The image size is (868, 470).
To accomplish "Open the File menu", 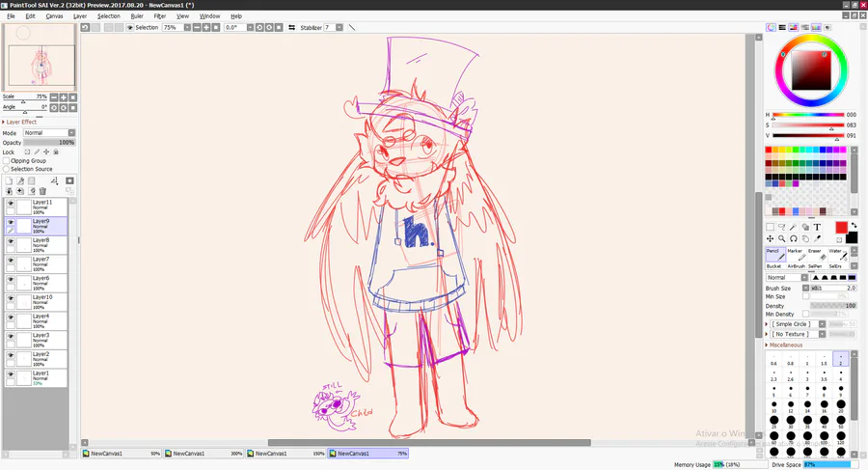I will tap(11, 16).
